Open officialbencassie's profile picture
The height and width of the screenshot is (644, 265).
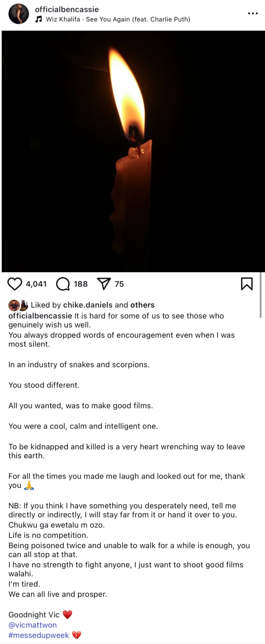coord(19,14)
